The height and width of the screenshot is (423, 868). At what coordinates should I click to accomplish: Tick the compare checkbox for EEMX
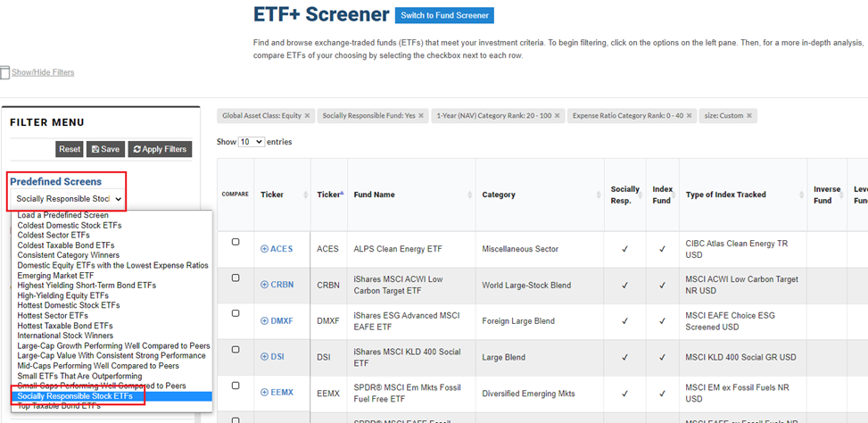[236, 386]
